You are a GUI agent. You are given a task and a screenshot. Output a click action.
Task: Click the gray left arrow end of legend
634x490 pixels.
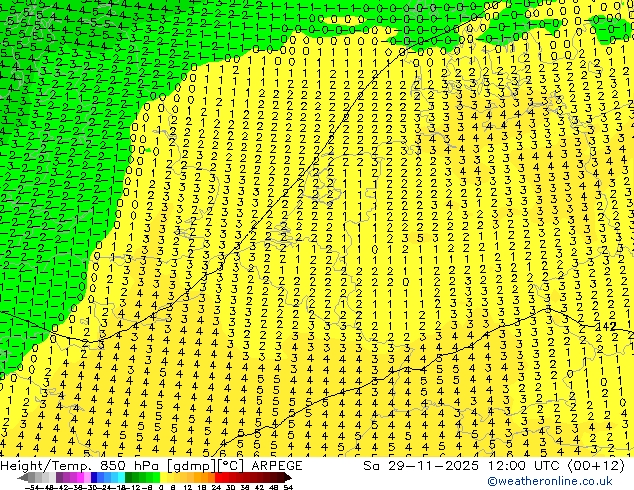coord(23,478)
